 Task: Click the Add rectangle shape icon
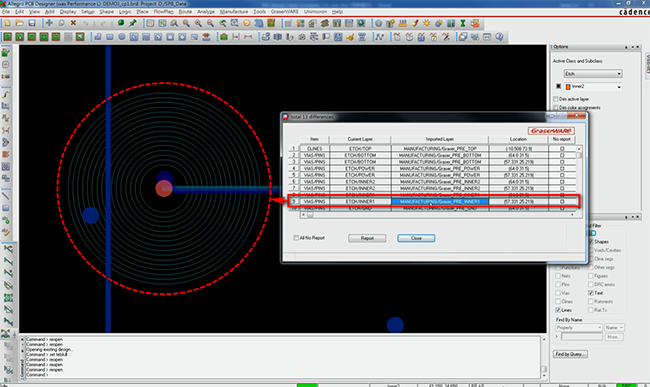109,37
